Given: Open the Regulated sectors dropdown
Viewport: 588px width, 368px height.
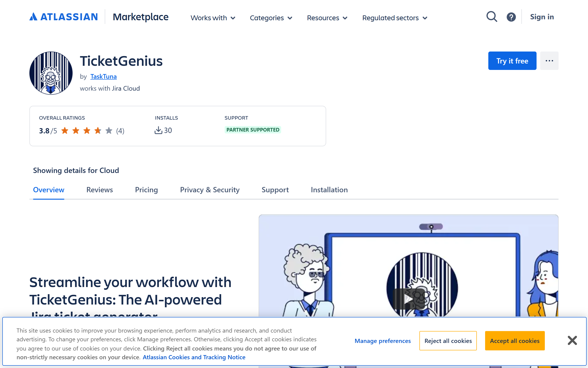Looking at the screenshot, I should (x=395, y=18).
